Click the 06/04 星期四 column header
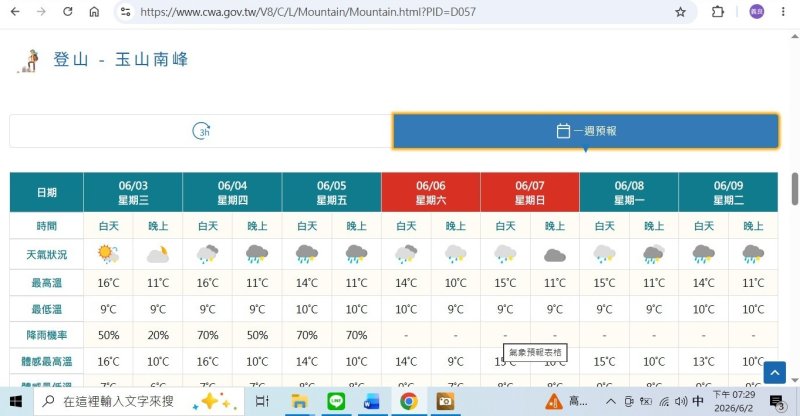Screen dimensions: 800x416 [x=232, y=192]
